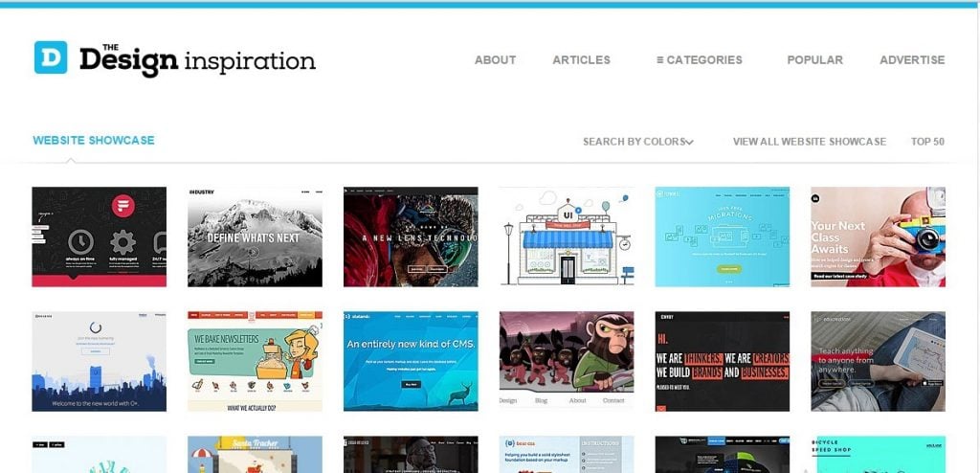Image resolution: width=980 pixels, height=473 pixels.
Task: Open the Bicycle Speed Shop thumbnail
Action: tap(879, 454)
